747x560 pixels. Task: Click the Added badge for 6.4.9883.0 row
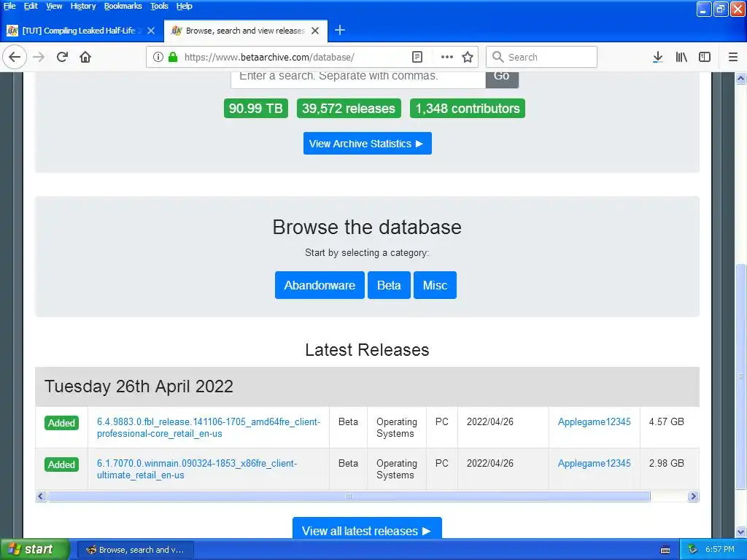coord(61,423)
